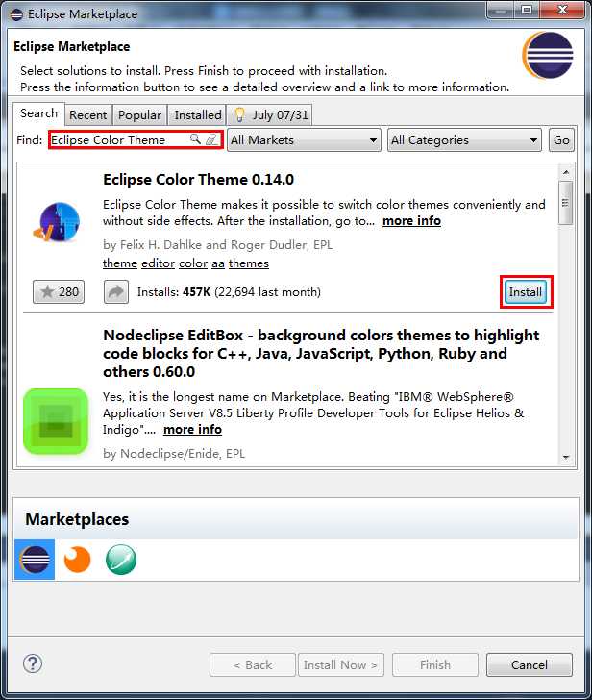Open the All Categories dropdown
This screenshot has height=700, width=592.
pyautogui.click(x=464, y=140)
